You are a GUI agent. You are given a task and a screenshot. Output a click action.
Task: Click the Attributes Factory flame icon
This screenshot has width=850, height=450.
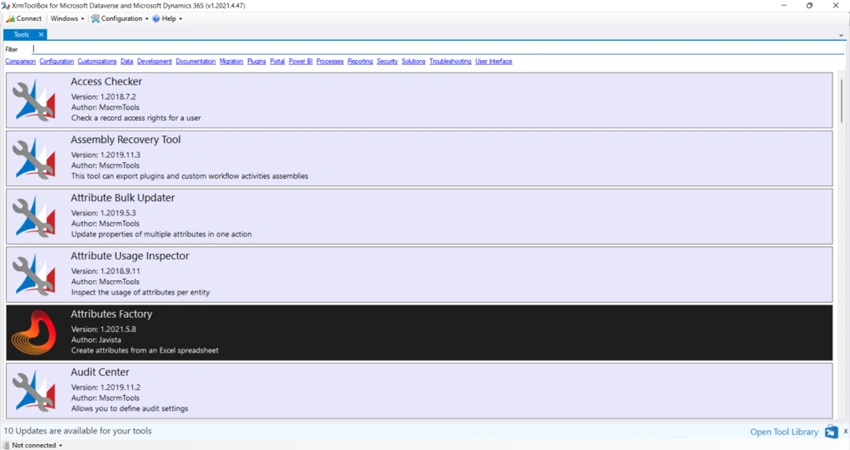(34, 332)
